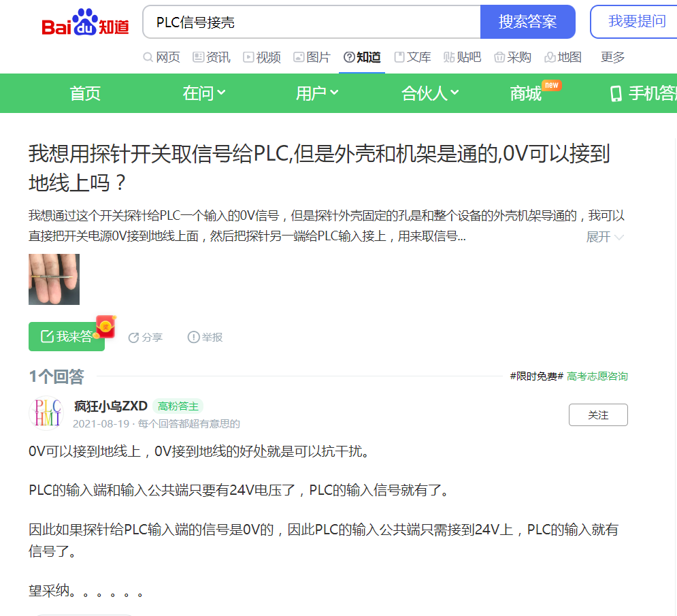Click the 我来答 answer button
This screenshot has width=677, height=616.
point(67,337)
